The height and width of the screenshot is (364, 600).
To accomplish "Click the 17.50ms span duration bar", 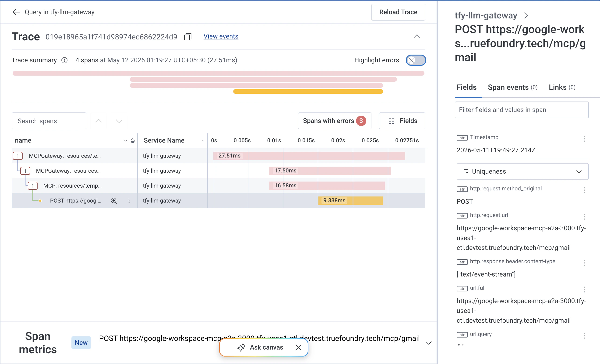I will coord(330,171).
